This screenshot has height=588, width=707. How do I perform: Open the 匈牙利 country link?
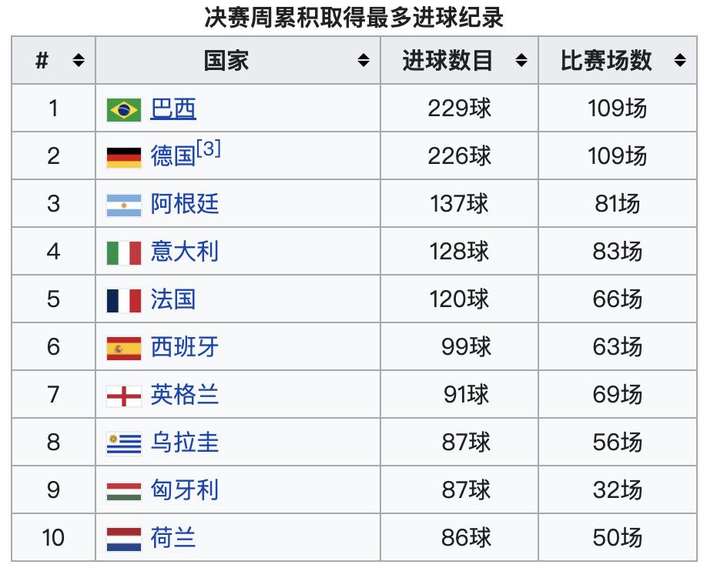[185, 489]
